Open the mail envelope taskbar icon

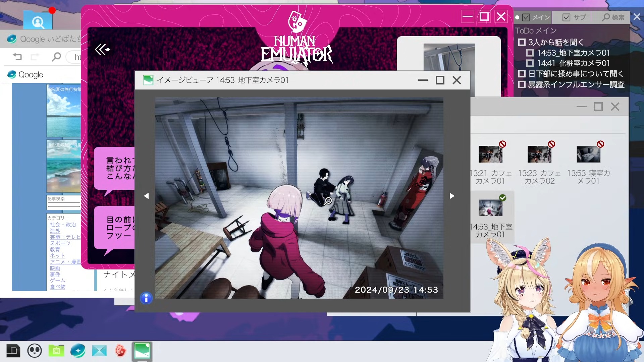pos(99,351)
